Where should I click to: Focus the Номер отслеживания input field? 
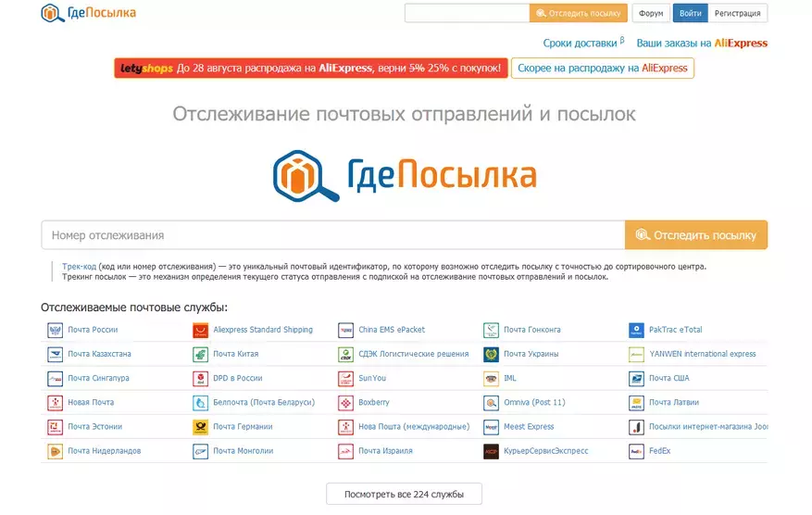tap(333, 235)
